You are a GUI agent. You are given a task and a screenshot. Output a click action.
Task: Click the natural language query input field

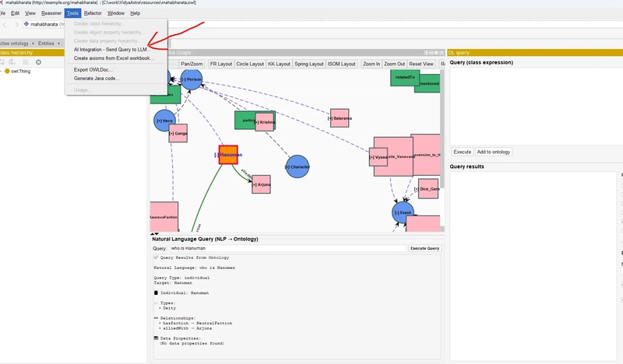(x=287, y=248)
